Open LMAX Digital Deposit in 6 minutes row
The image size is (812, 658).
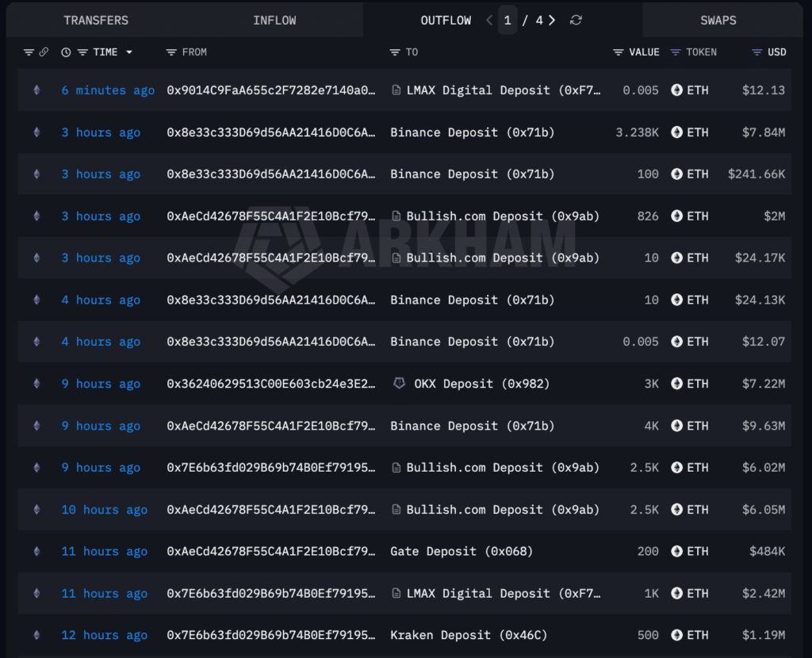pos(504,90)
